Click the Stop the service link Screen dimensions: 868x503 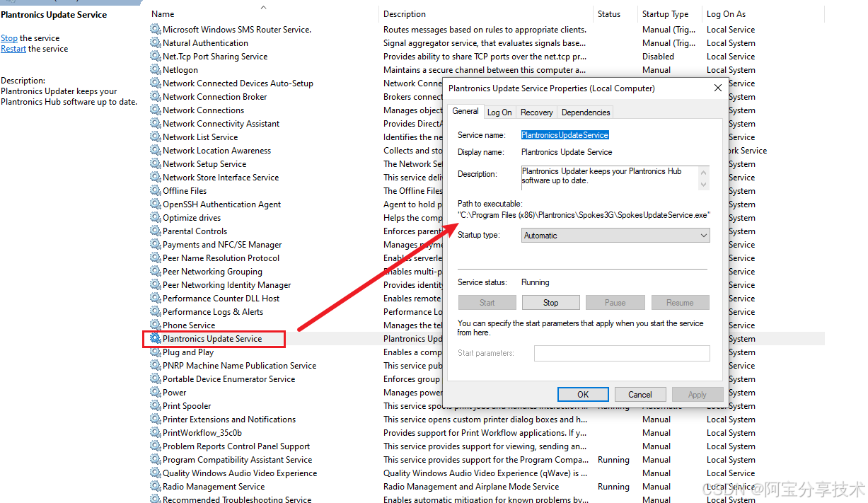[x=9, y=38]
